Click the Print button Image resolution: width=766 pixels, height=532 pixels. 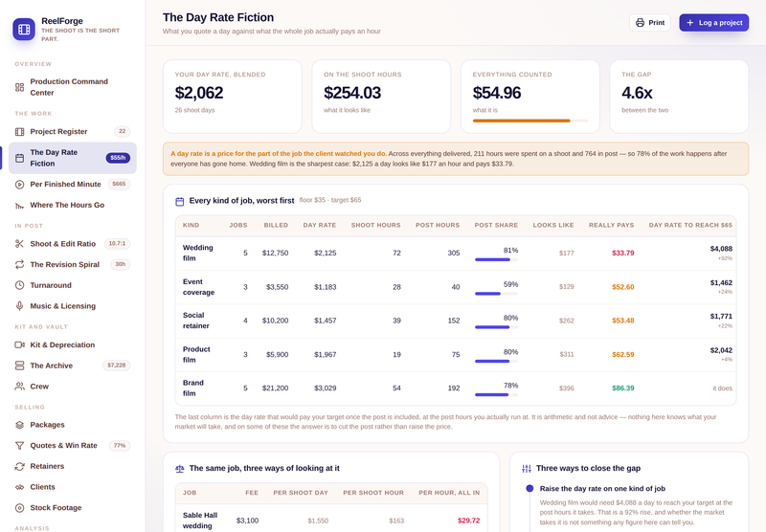coord(650,22)
